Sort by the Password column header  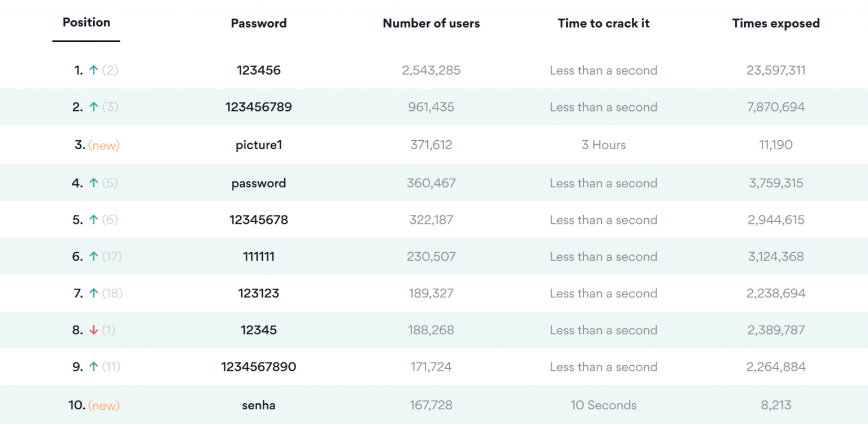pyautogui.click(x=259, y=23)
